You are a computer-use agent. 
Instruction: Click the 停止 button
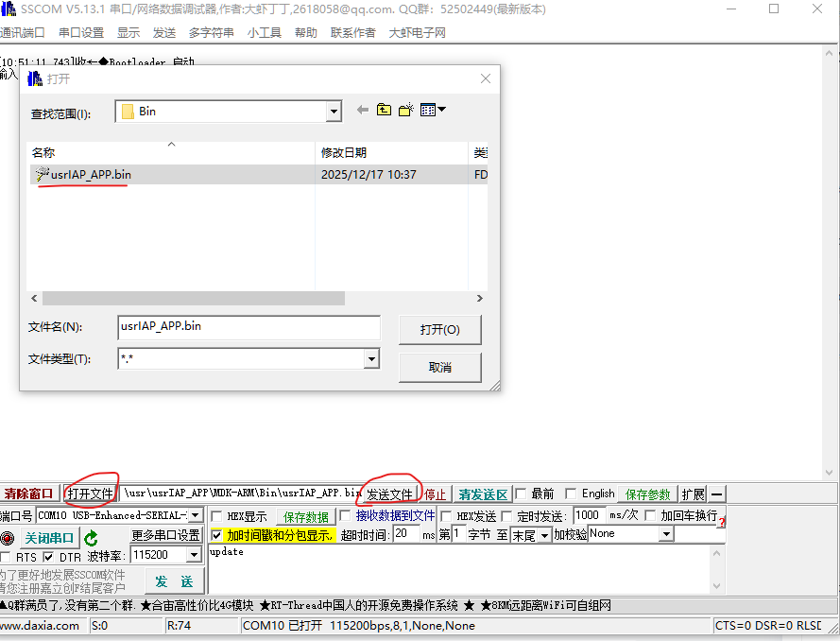click(435, 494)
